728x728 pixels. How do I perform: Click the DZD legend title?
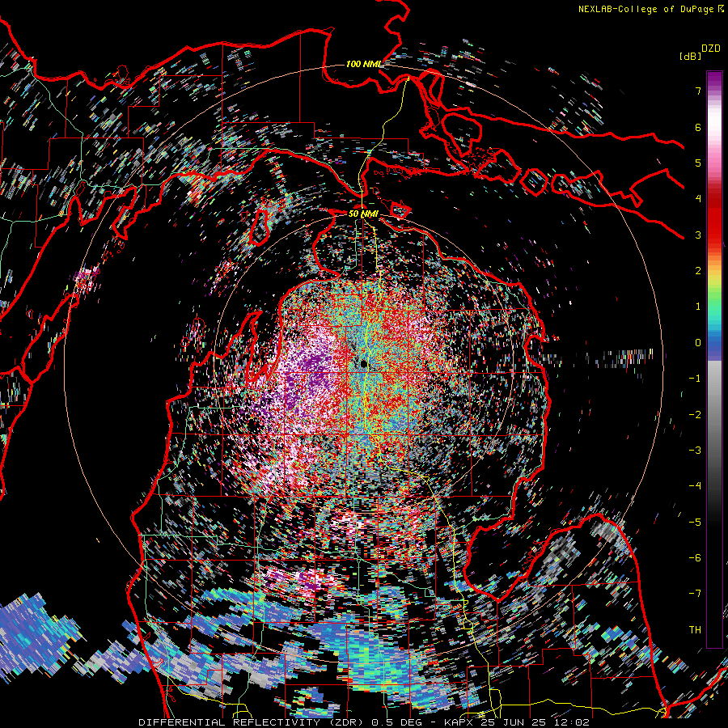[x=711, y=49]
